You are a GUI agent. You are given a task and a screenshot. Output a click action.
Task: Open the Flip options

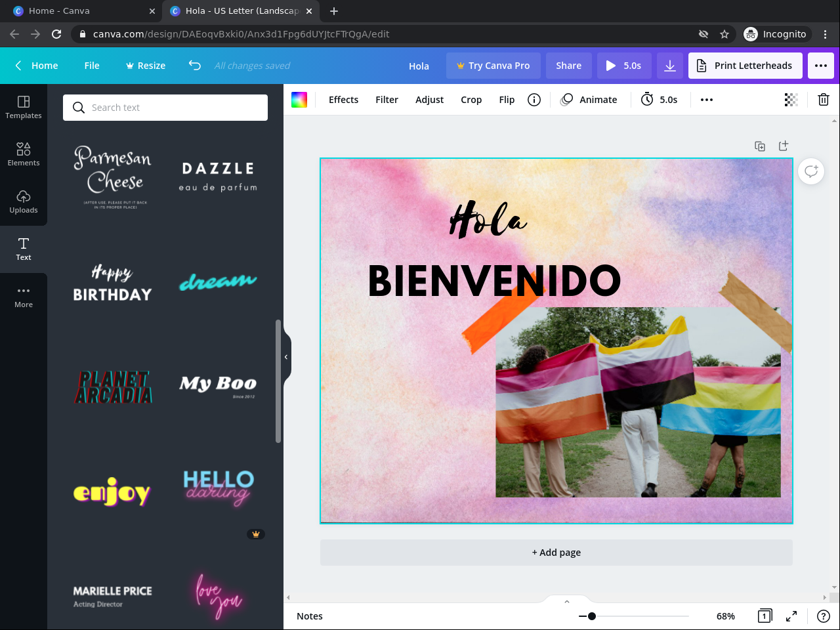pos(507,100)
